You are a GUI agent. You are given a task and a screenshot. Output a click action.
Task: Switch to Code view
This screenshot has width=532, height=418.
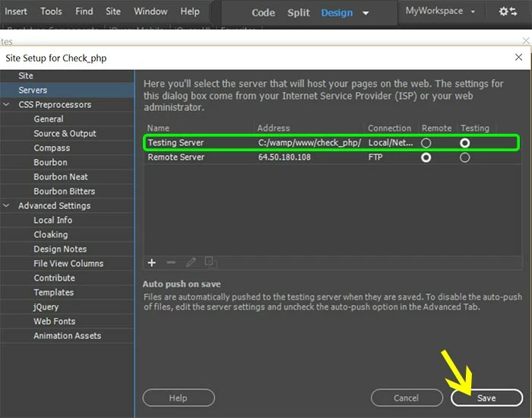263,13
